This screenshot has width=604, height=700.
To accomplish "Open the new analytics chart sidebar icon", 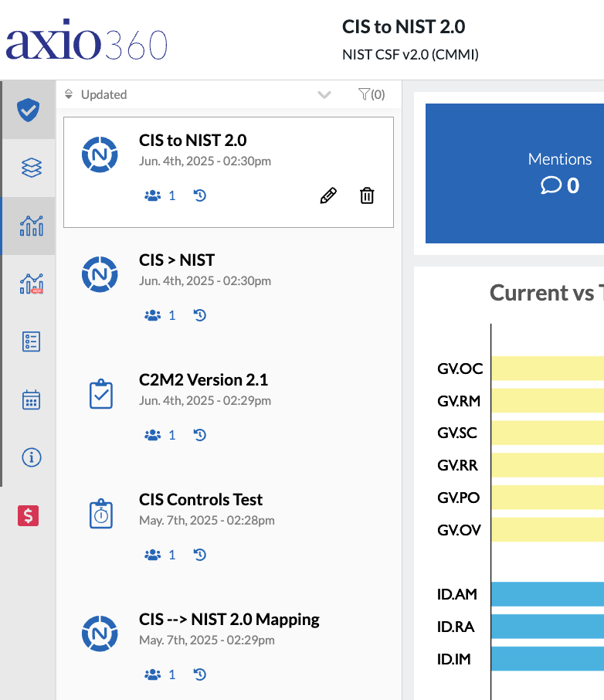I will coord(31,284).
